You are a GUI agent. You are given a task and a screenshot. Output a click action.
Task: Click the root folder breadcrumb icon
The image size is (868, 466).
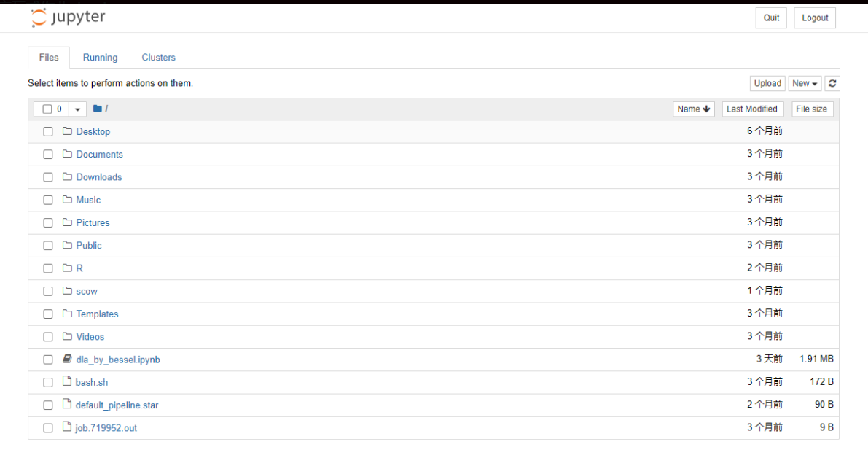tap(98, 109)
